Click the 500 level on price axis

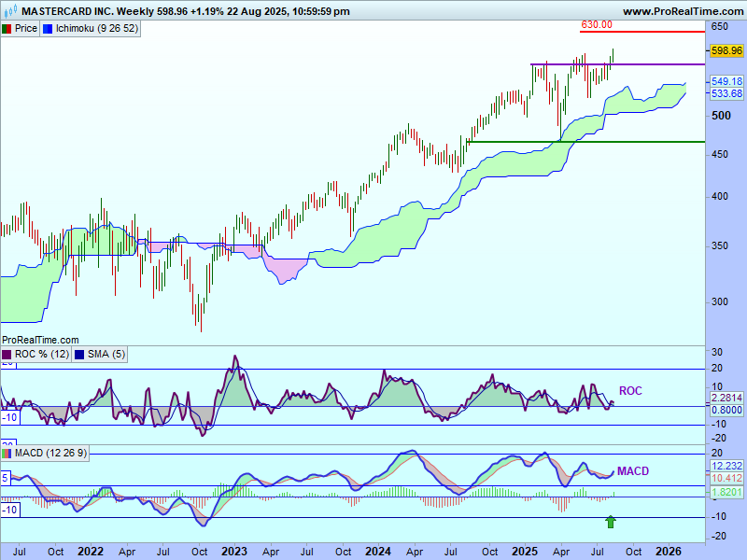tap(721, 115)
